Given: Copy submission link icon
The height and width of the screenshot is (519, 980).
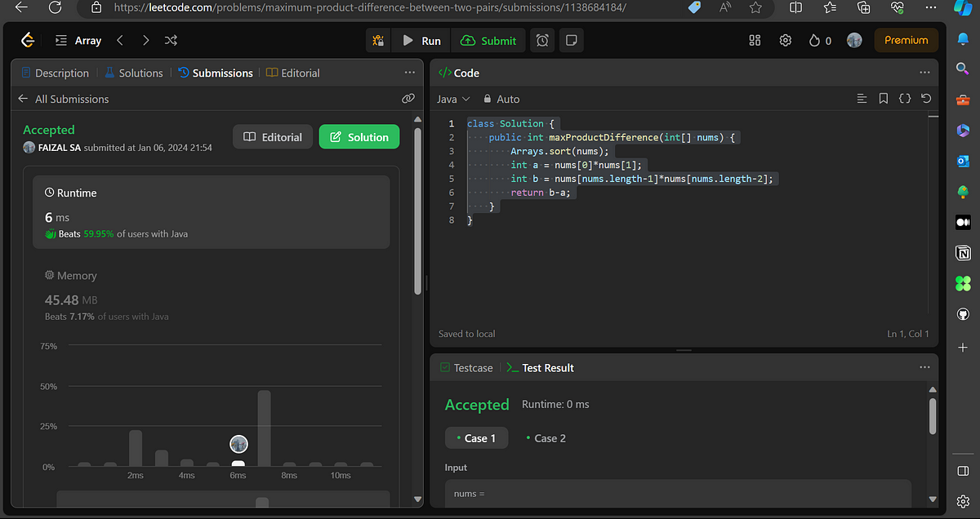Looking at the screenshot, I should click(408, 99).
